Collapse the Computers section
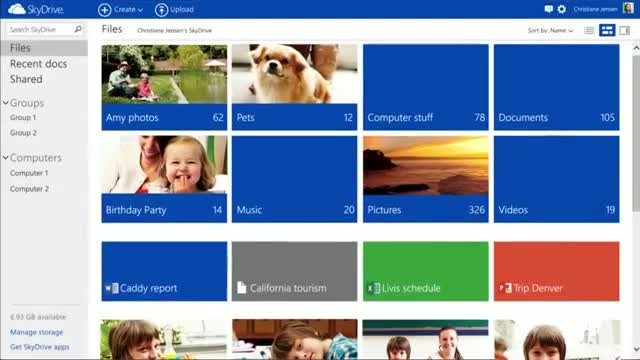This screenshot has width=640, height=360. point(6,158)
